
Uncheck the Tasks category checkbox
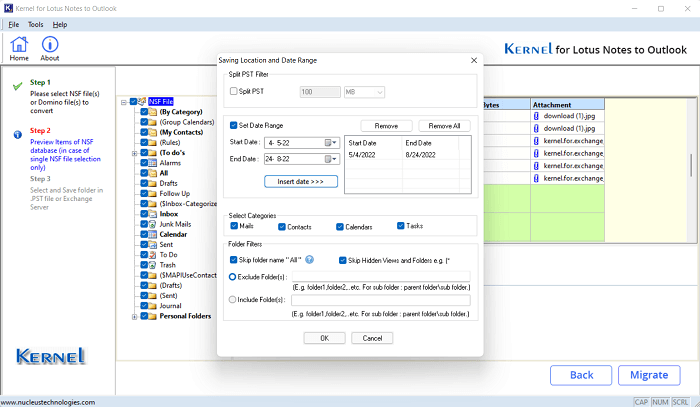click(x=400, y=226)
